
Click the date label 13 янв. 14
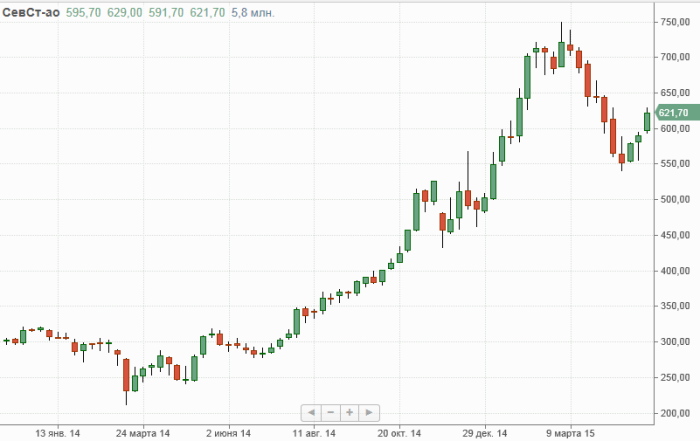point(58,433)
